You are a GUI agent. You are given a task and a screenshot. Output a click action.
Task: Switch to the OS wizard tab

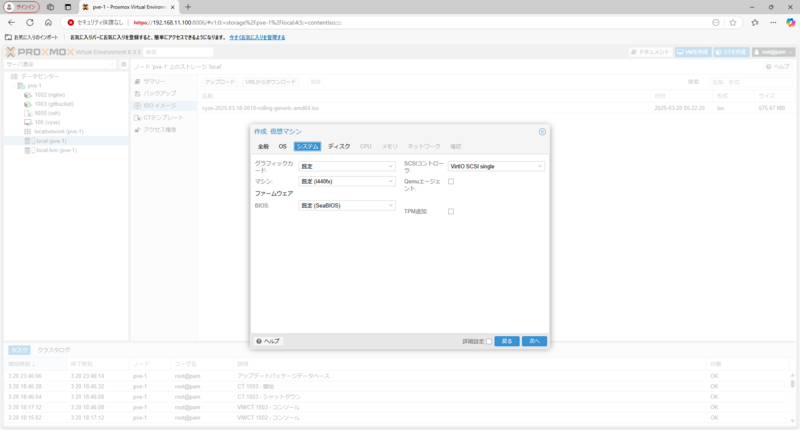283,146
